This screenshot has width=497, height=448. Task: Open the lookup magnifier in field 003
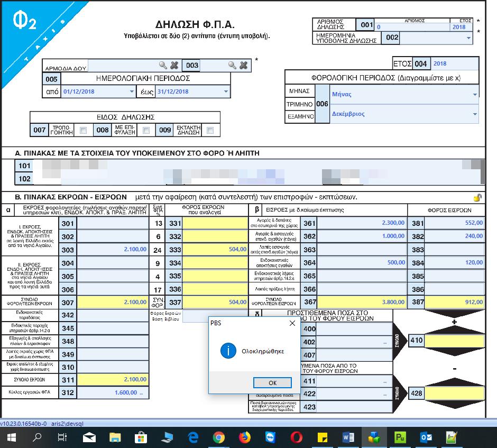click(232, 65)
